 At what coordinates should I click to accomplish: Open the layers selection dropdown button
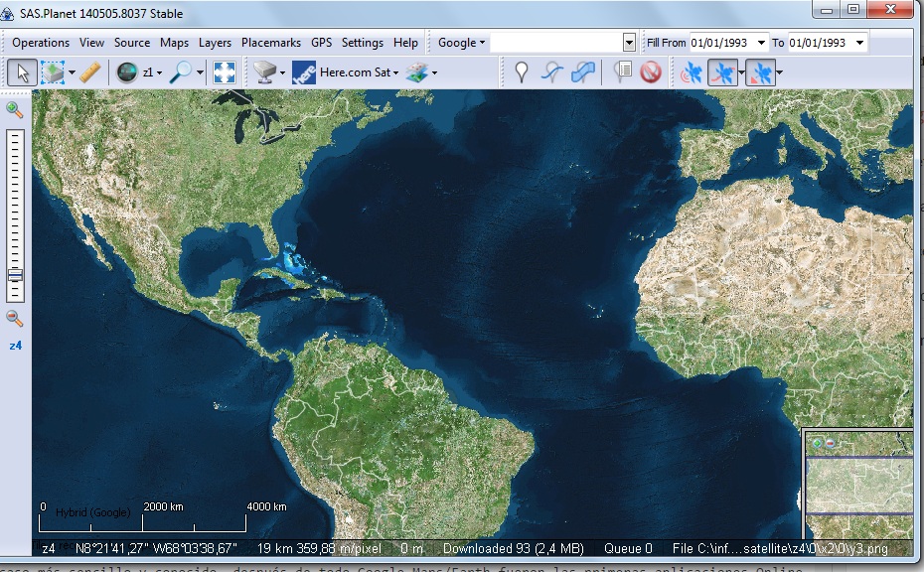coord(419,71)
